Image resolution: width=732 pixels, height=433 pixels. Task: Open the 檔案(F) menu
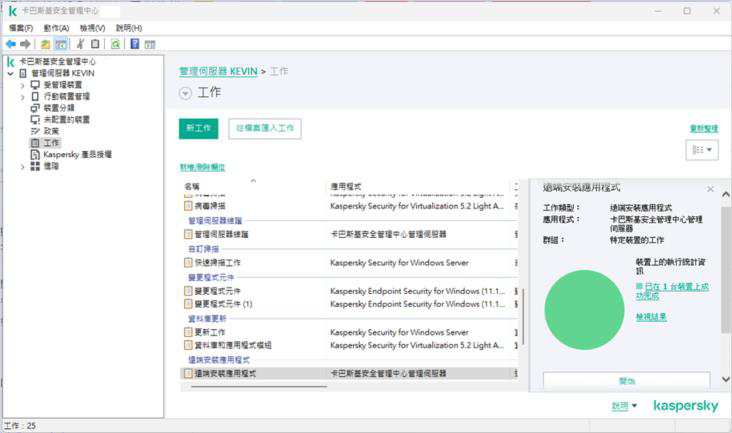(21, 28)
